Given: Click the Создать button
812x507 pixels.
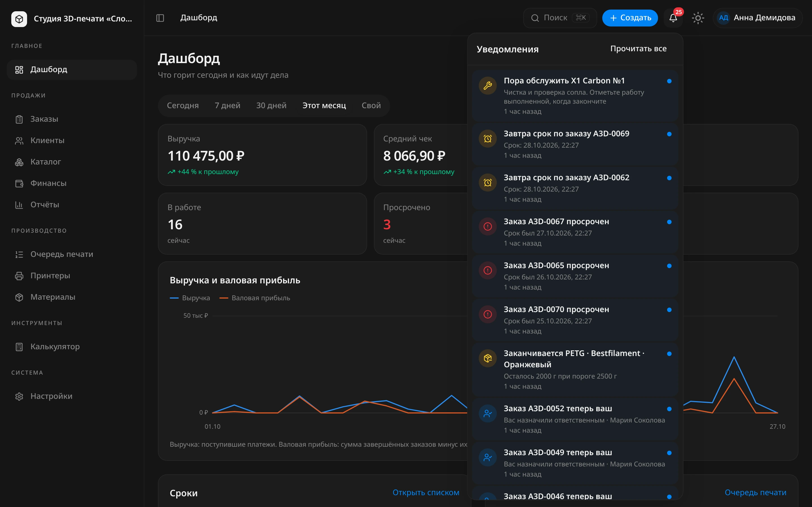Looking at the screenshot, I should point(630,18).
